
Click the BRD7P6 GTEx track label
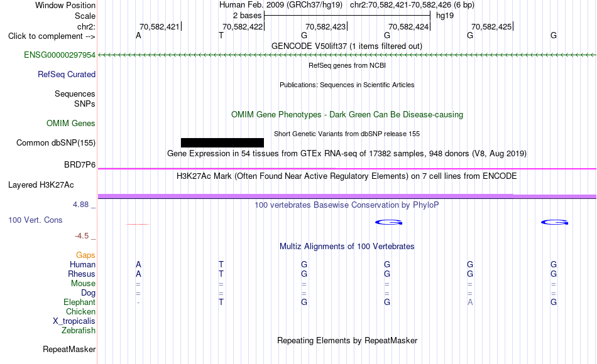(x=80, y=164)
